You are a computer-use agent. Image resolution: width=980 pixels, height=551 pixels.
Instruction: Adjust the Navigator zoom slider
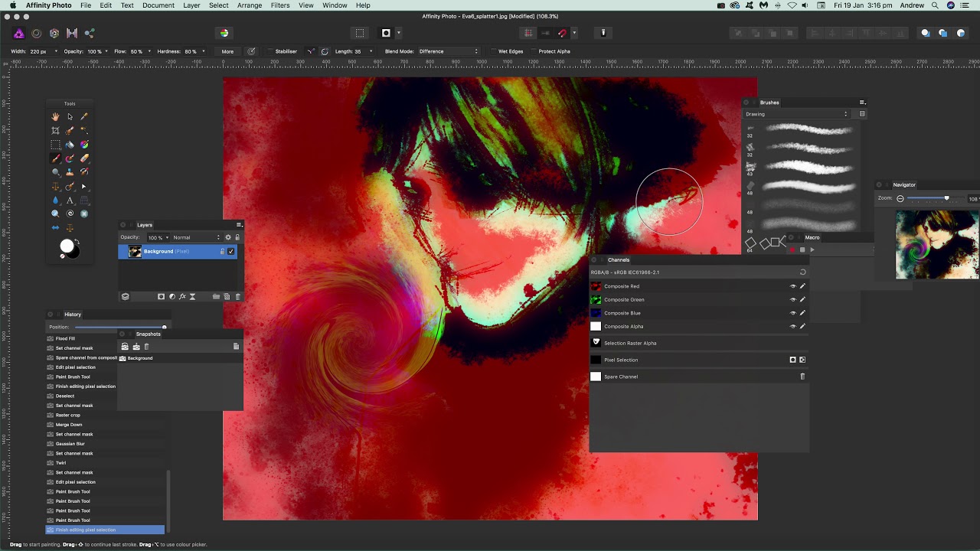pos(946,199)
